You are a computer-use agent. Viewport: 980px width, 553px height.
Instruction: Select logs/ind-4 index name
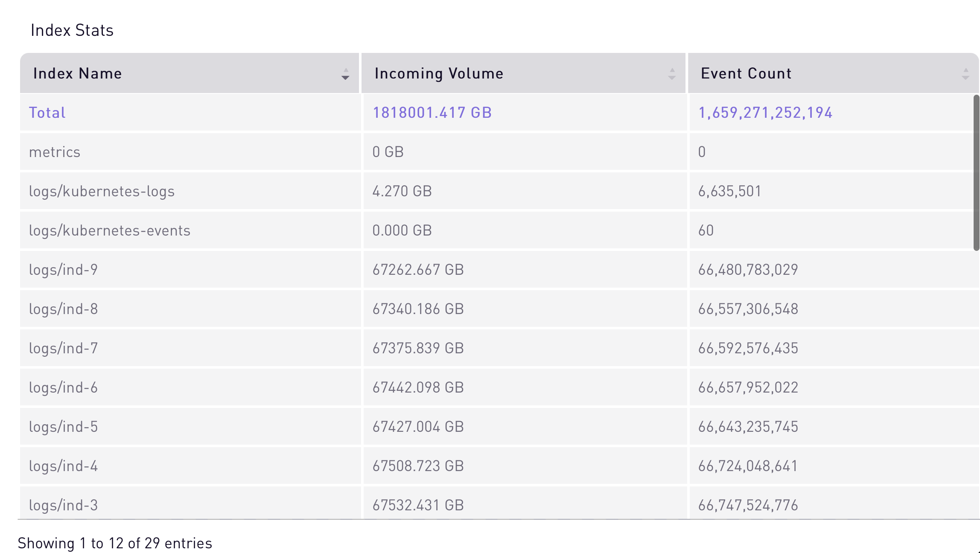63,466
